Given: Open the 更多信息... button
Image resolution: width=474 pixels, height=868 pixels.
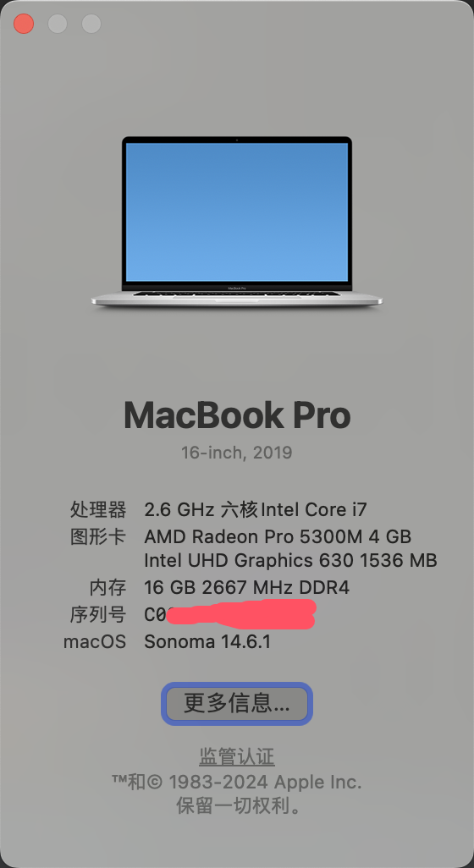Looking at the screenshot, I should coord(237,704).
